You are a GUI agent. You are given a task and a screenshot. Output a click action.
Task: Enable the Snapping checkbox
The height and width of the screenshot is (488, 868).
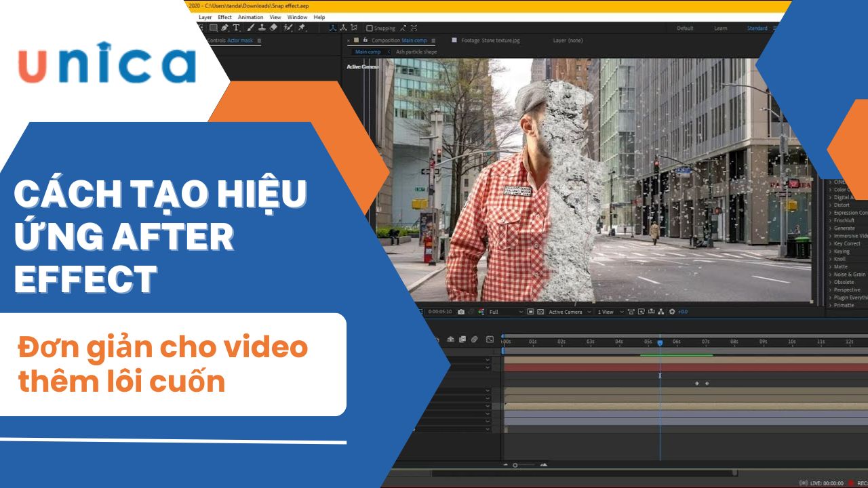coord(370,28)
